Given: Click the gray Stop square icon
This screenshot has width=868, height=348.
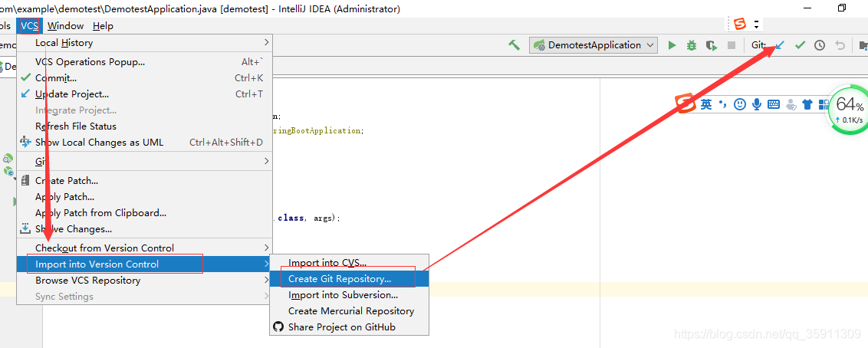Looking at the screenshot, I should coord(732,45).
